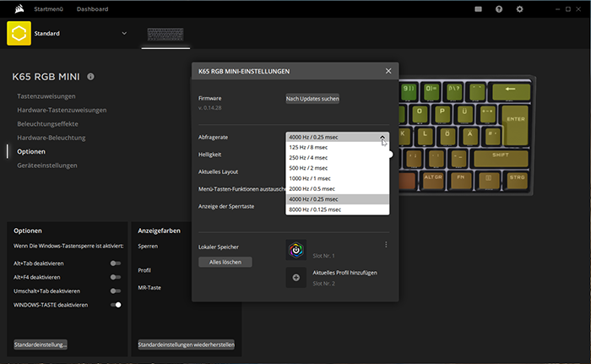Click the plus icon for Slot Nr. 2
This screenshot has width=591, height=364.
pyautogui.click(x=295, y=277)
